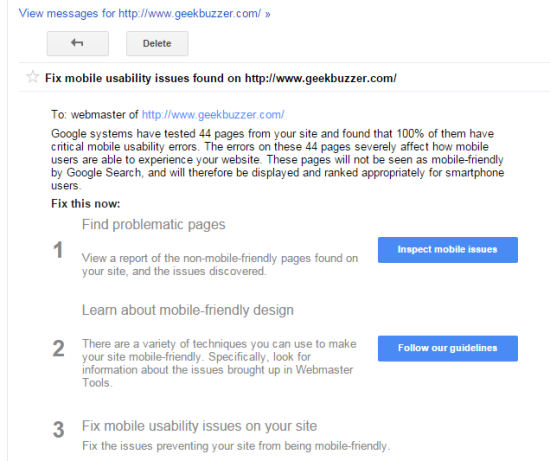Image resolution: width=550 pixels, height=461 pixels.
Task: Open the geekbuzzer.com link in the To line
Action: click(213, 115)
